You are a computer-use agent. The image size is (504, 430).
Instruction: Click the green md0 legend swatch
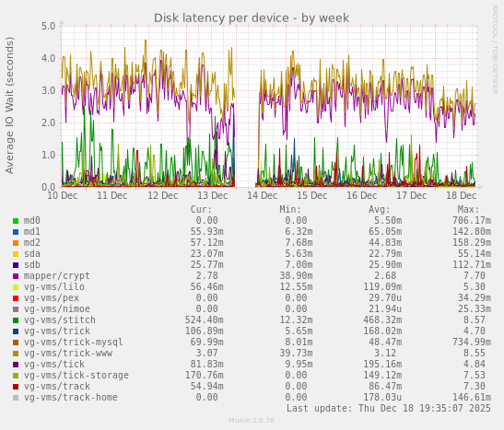16,221
